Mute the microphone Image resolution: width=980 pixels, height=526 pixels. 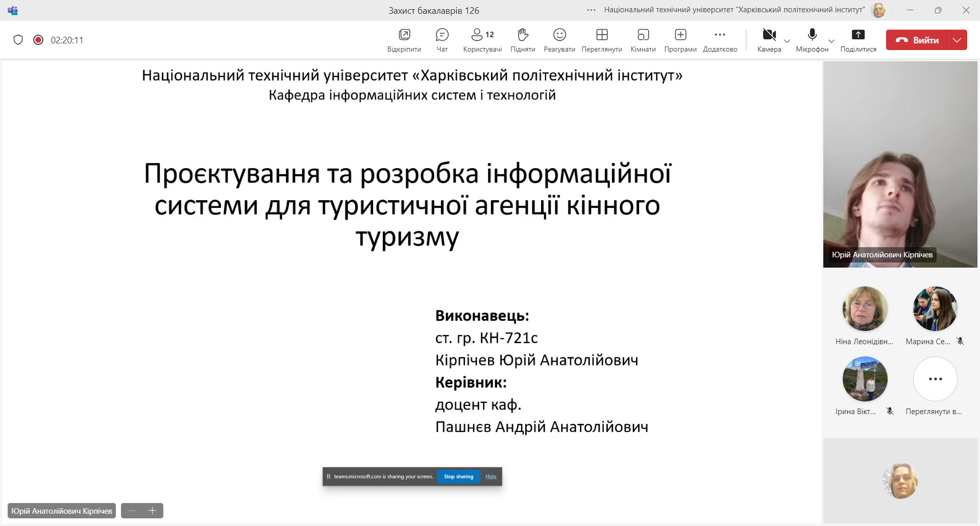[x=812, y=40]
